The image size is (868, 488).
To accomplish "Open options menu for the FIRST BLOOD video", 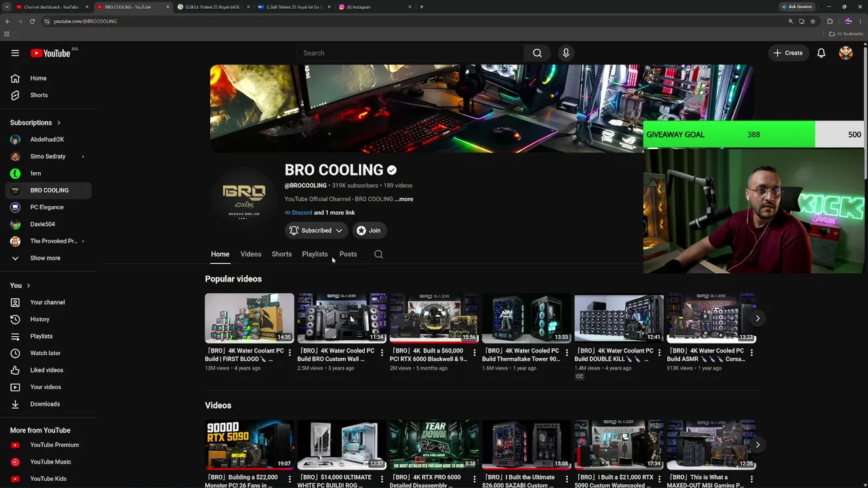I will click(x=290, y=352).
